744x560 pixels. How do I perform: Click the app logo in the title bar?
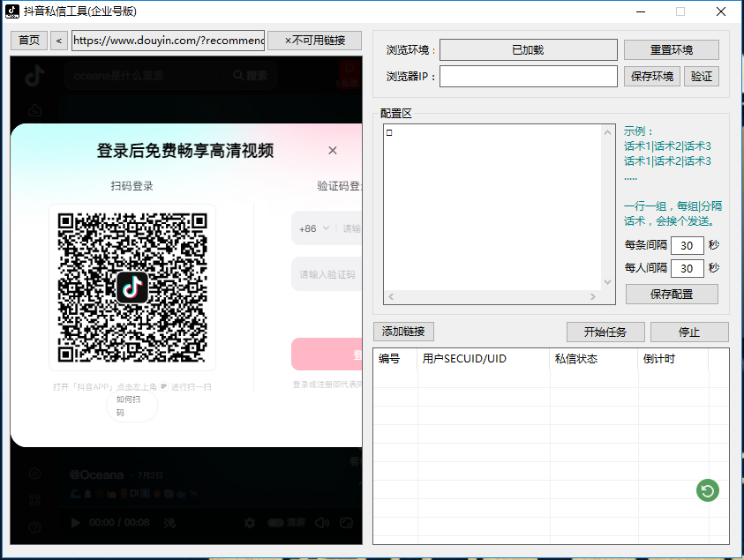12,11
